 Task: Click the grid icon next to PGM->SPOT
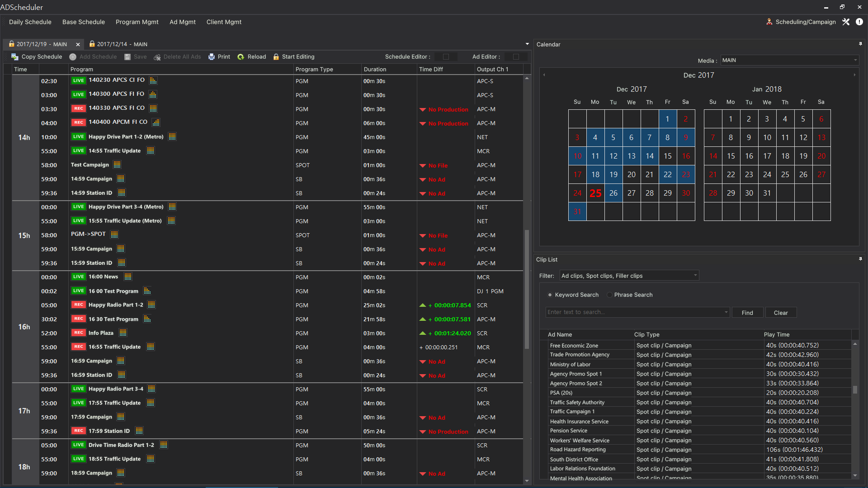click(x=114, y=235)
